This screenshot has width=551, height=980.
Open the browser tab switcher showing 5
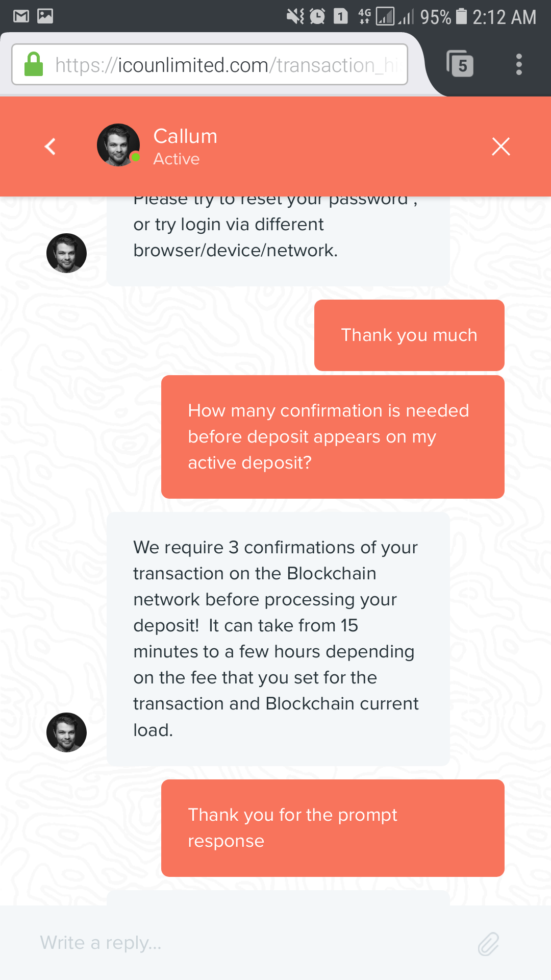coord(460,64)
